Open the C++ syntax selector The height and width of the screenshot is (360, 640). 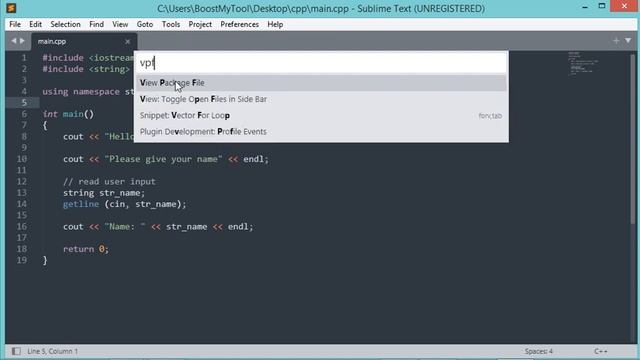pyautogui.click(x=600, y=351)
